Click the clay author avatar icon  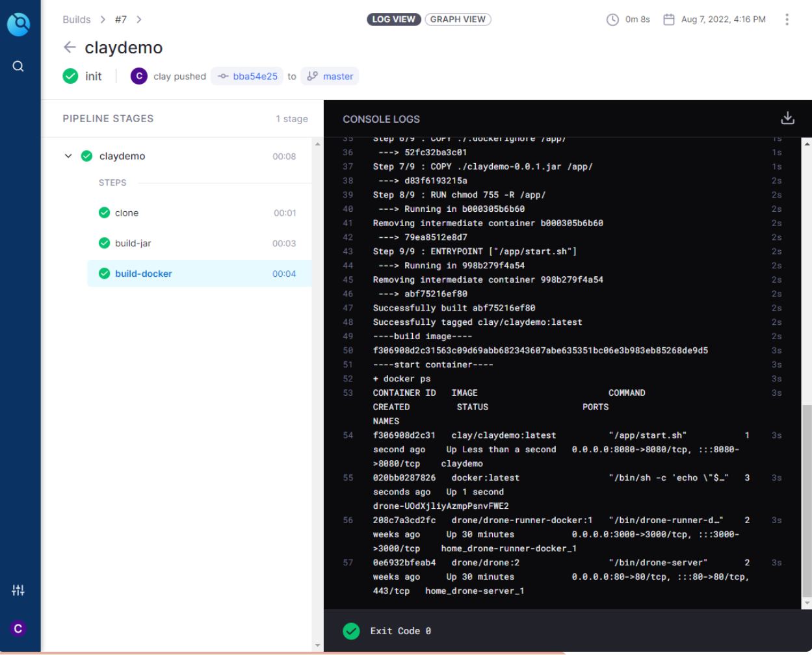click(x=138, y=76)
